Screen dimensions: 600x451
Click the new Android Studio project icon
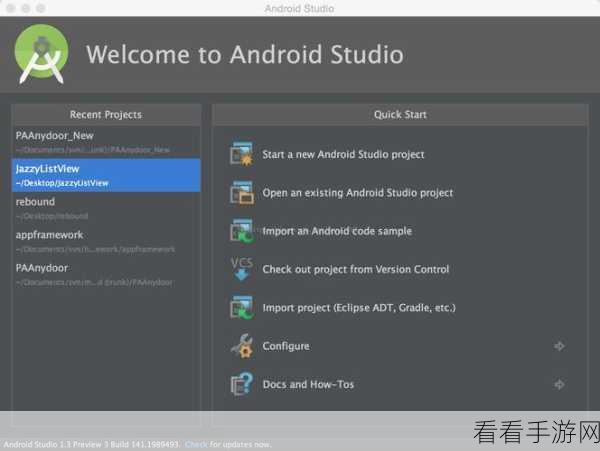(x=241, y=154)
